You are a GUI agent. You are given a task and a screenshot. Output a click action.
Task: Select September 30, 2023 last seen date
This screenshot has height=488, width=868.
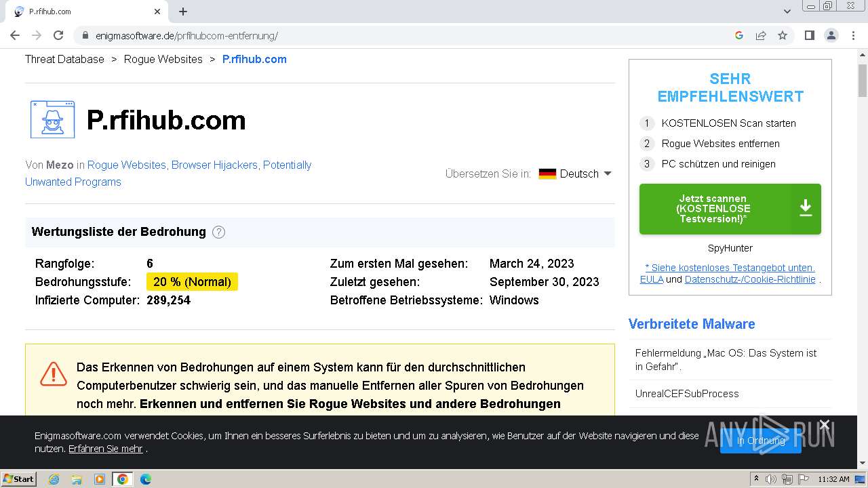point(545,282)
